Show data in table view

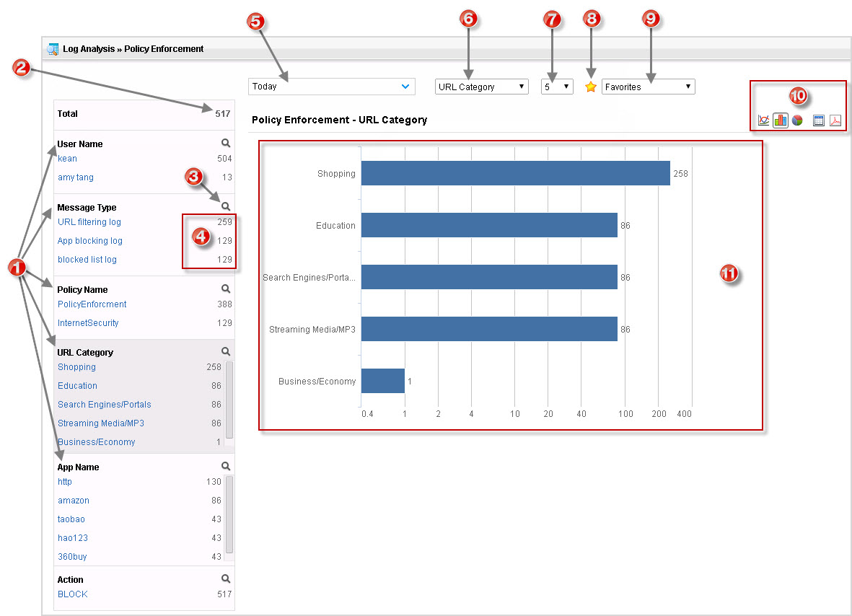pos(818,120)
